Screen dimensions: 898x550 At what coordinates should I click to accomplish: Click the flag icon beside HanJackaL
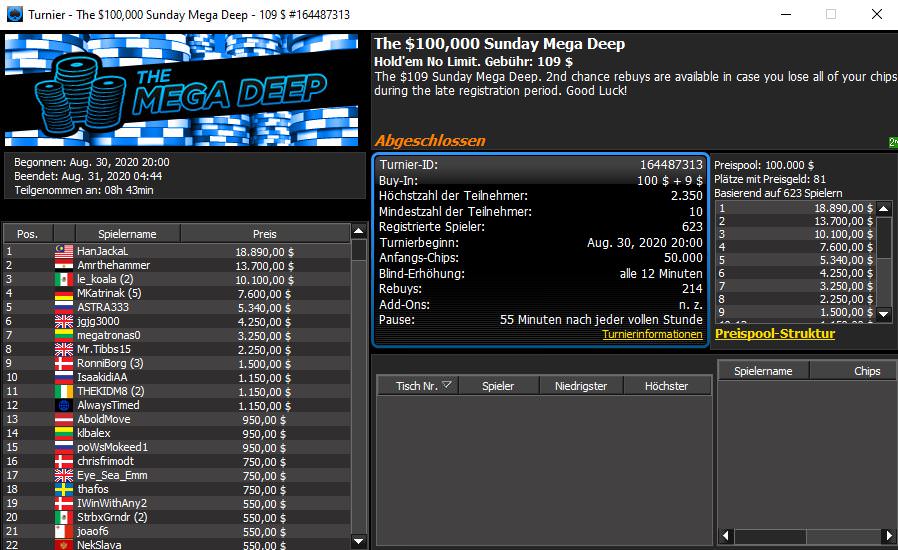pyautogui.click(x=63, y=251)
